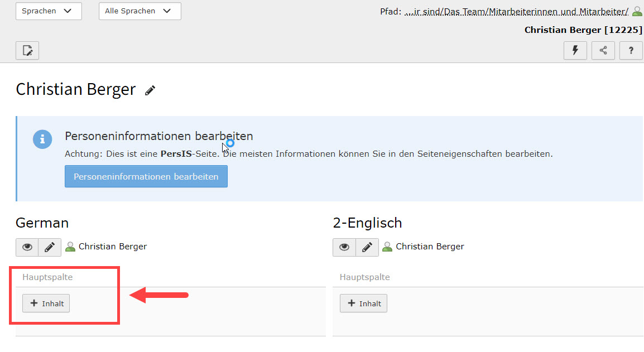Image resolution: width=644 pixels, height=352 pixels.
Task: Toggle the eye icon under German
Action: click(x=27, y=247)
